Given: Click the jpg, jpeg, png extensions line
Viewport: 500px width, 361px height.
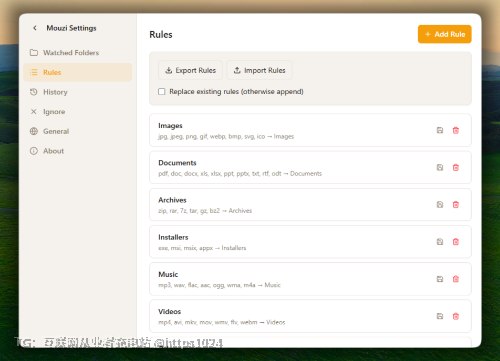Looking at the screenshot, I should pos(226,136).
